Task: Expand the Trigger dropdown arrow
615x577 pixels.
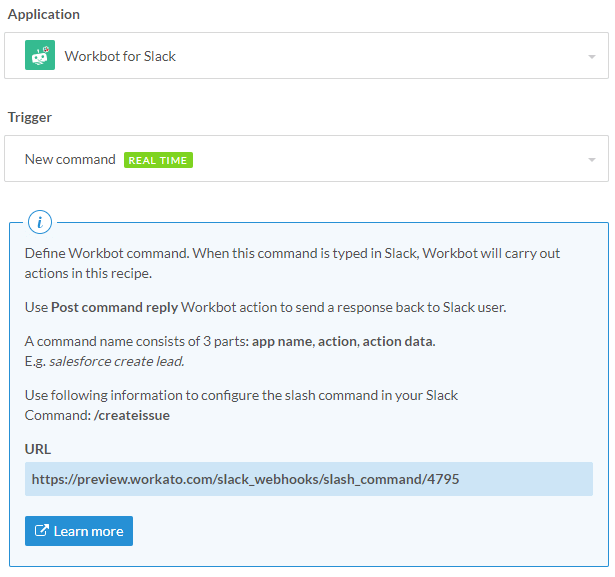Action: [x=591, y=160]
